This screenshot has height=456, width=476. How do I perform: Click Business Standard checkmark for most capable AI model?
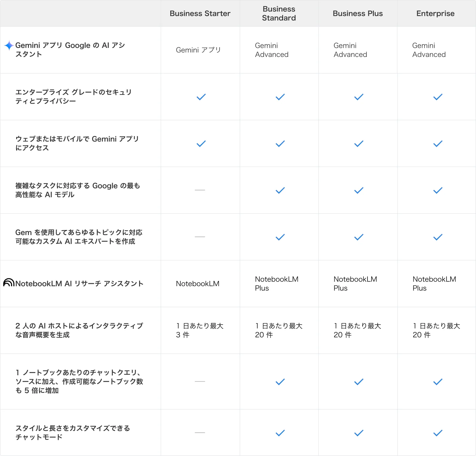pyautogui.click(x=280, y=191)
